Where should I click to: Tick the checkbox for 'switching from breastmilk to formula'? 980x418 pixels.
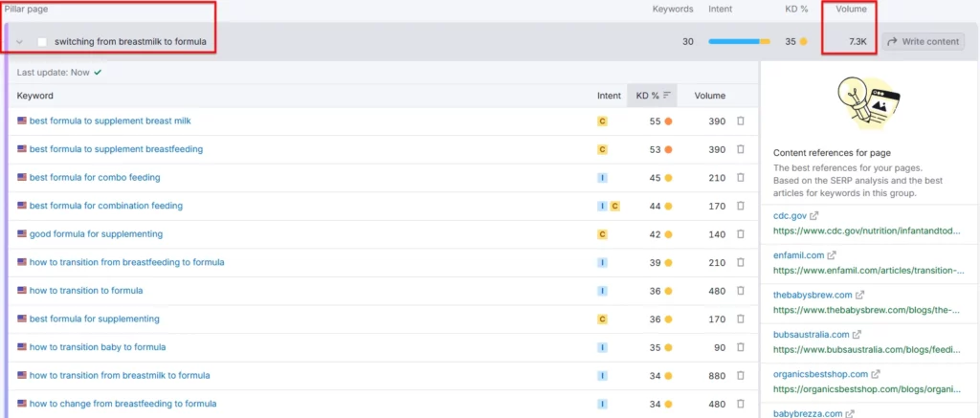point(42,42)
